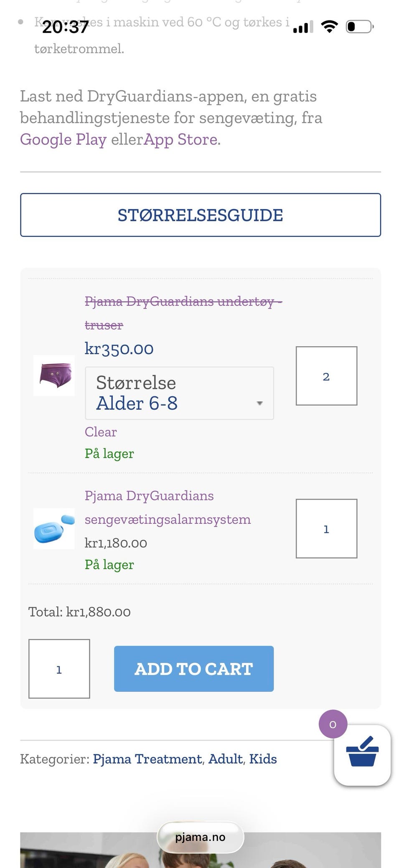Tap the purple cart count badge

tap(332, 724)
